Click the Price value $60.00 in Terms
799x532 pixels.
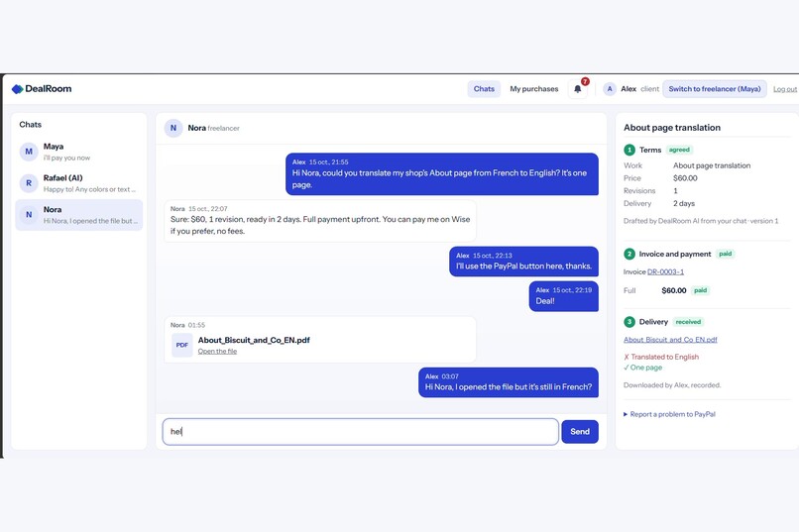coord(685,178)
